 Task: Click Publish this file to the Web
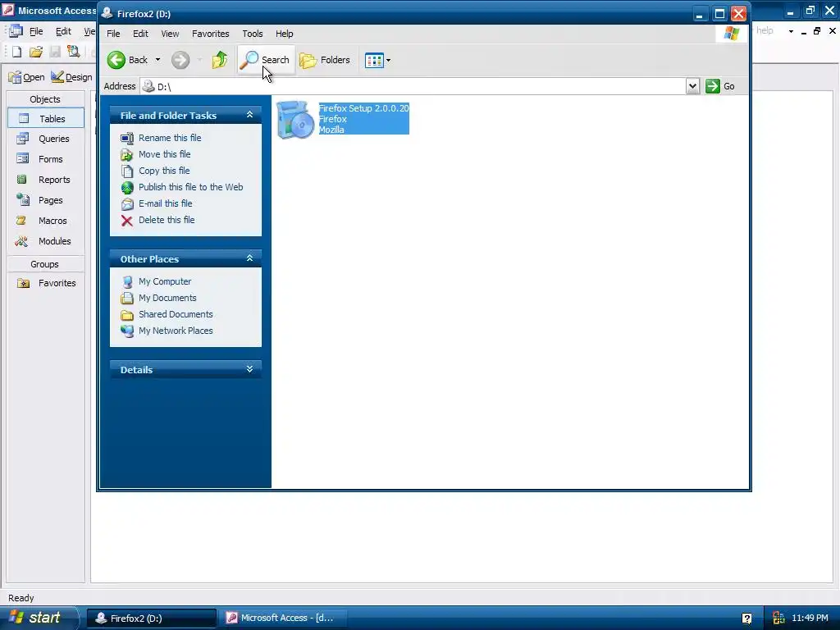(190, 187)
